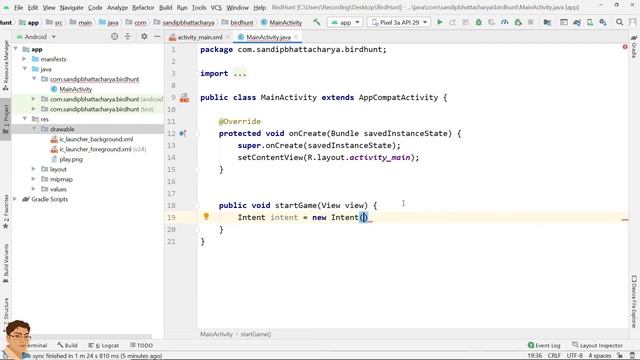Image resolution: width=640 pixels, height=360 pixels.
Task: Open the Build tool window at bottom
Action: click(67, 345)
